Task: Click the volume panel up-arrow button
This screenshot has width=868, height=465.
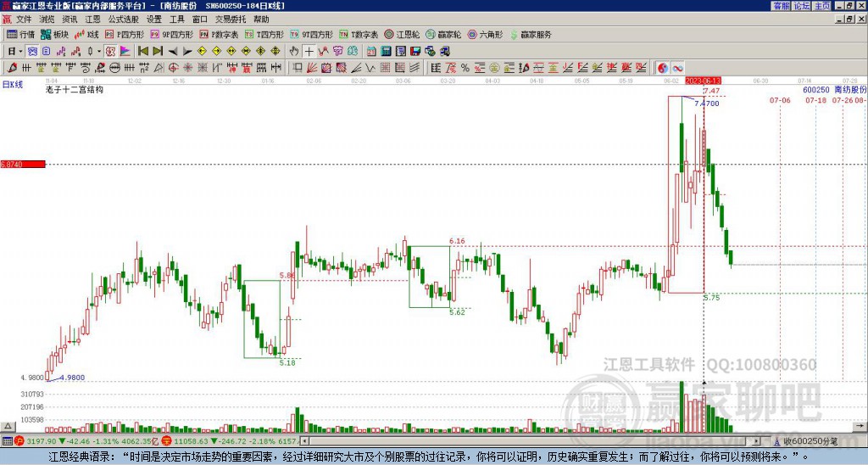Action: (x=7, y=426)
